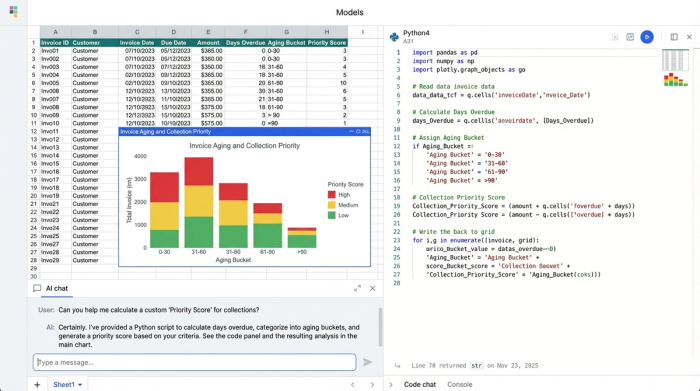Click the chart preview thumbnail in code panel
Screen dimensions: 700x391
(x=675, y=80)
